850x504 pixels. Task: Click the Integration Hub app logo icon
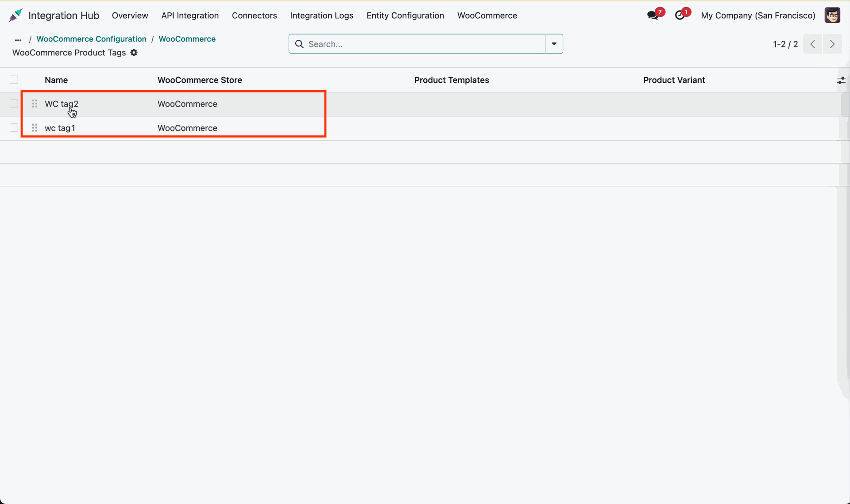(x=15, y=15)
